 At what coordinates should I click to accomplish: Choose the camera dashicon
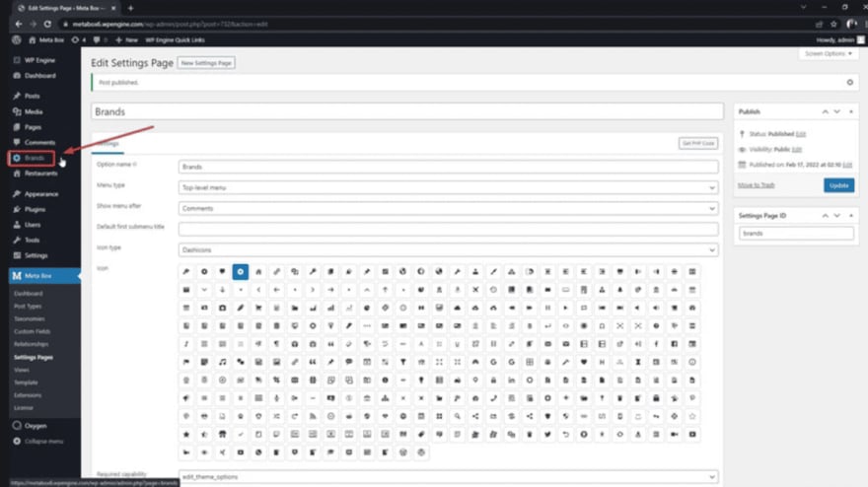point(222,308)
